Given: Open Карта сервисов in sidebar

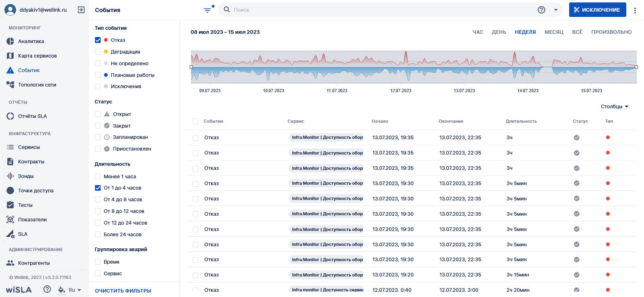Looking at the screenshot, I should click(37, 56).
